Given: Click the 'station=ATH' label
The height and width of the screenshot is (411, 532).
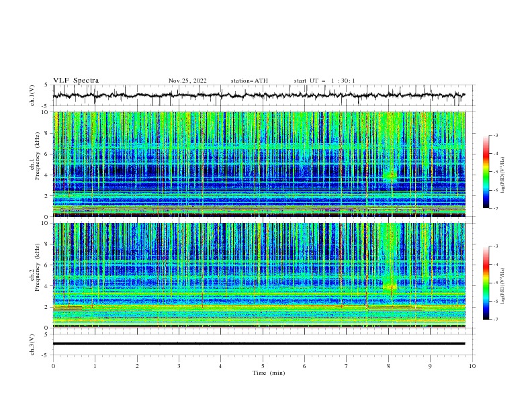Looking at the screenshot, I should click(x=249, y=81).
